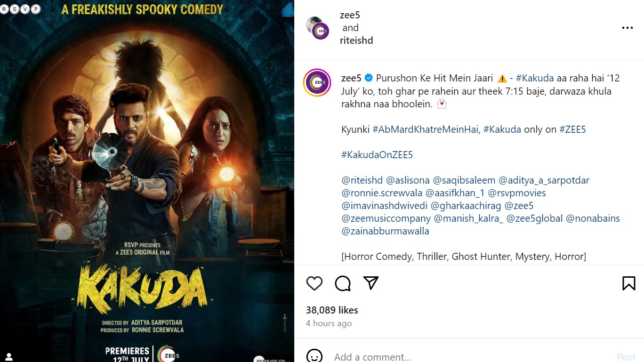644x362 pixels.
Task: Open the emoji picker smiley icon
Action: point(314,356)
